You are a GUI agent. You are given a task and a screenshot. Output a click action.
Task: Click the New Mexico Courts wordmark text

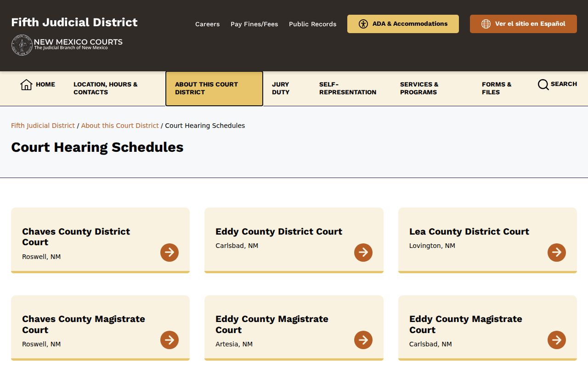tap(78, 42)
